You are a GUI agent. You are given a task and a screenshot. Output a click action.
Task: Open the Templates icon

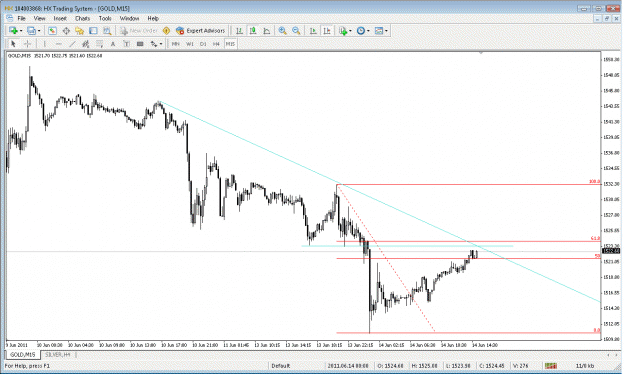point(379,31)
